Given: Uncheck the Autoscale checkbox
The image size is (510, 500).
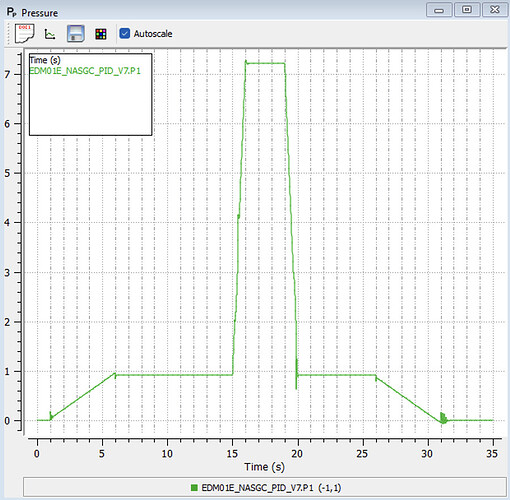Looking at the screenshot, I should point(125,33).
